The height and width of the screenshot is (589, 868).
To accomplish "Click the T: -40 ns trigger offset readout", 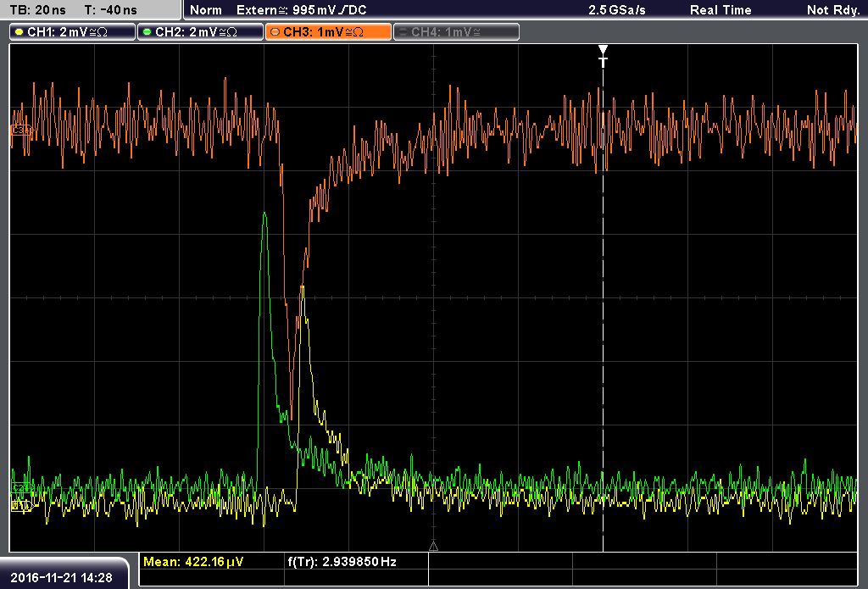I will coord(111,10).
